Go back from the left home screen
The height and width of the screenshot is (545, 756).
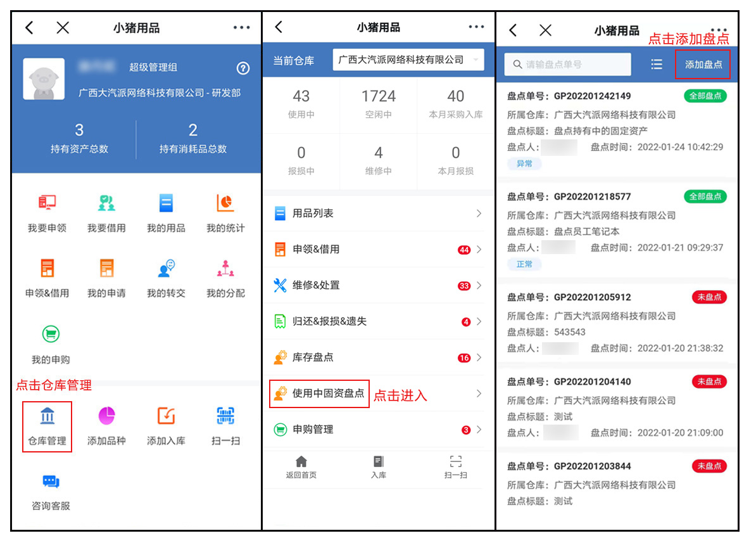click(x=29, y=27)
